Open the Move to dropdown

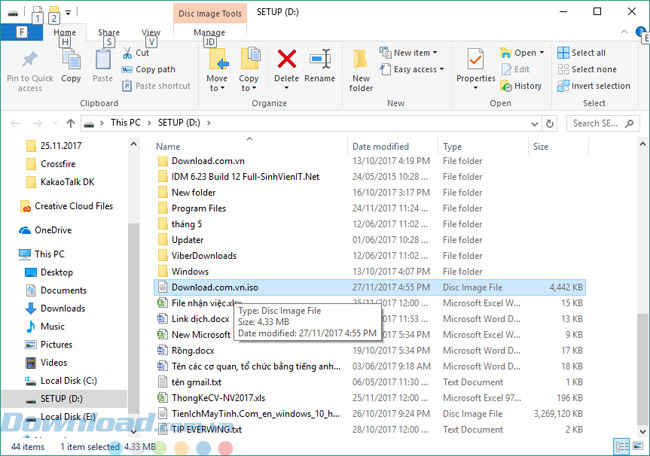pos(216,83)
